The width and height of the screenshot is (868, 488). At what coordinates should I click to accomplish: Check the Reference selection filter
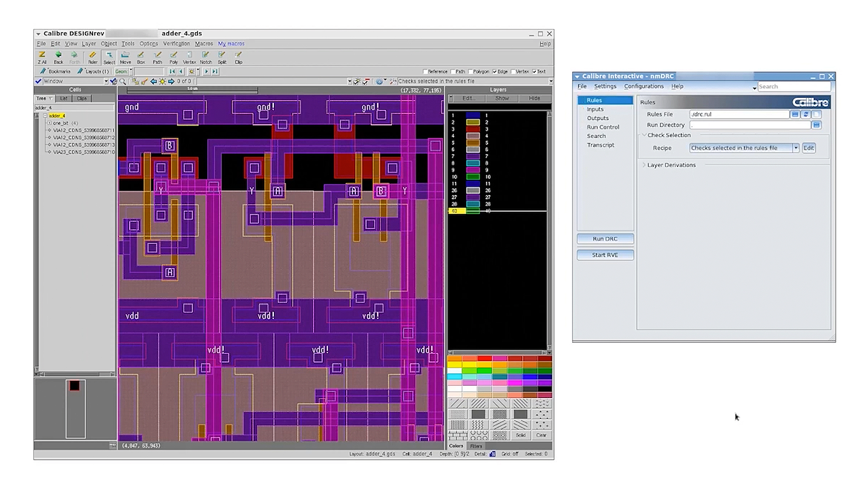[425, 71]
